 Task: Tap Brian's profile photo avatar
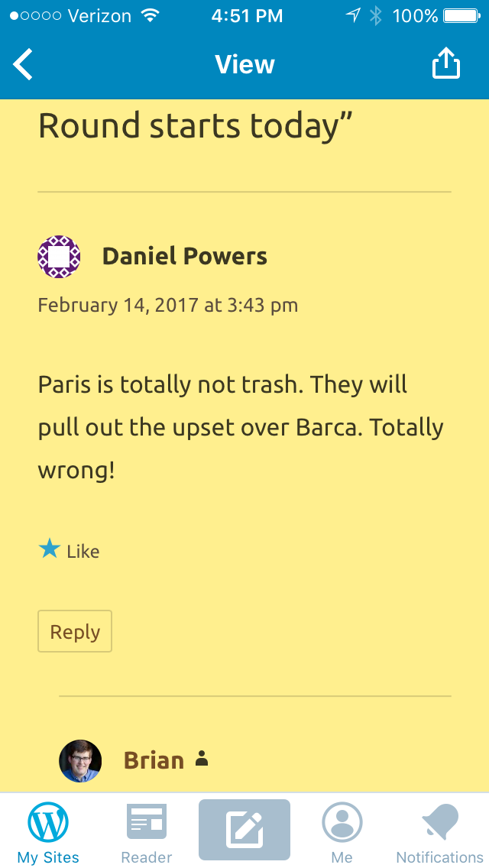point(80,761)
